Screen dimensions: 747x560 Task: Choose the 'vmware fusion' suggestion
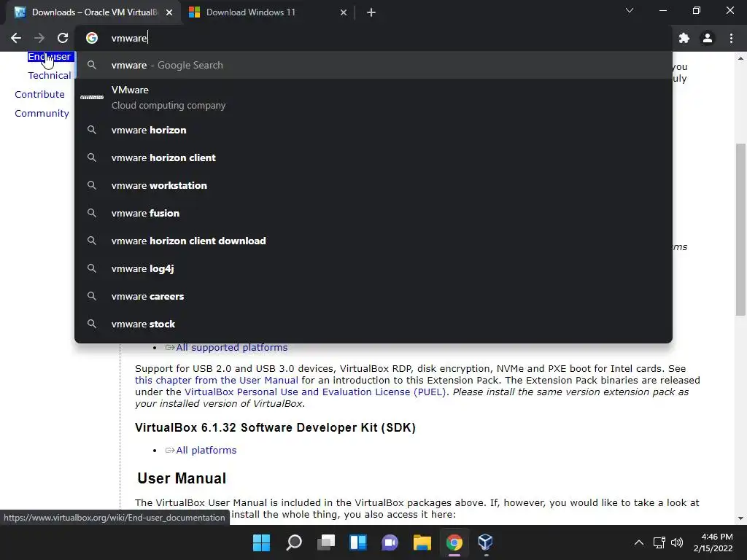click(373, 213)
